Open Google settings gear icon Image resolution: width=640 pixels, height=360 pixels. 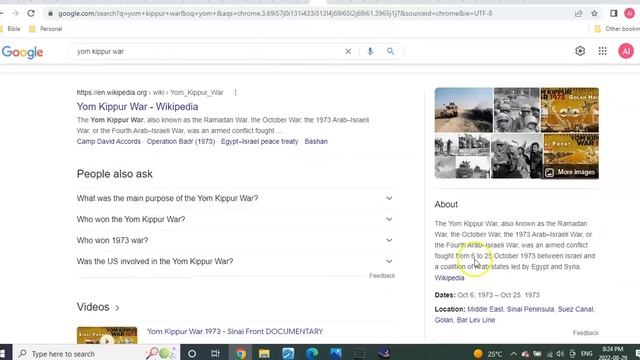tap(580, 51)
